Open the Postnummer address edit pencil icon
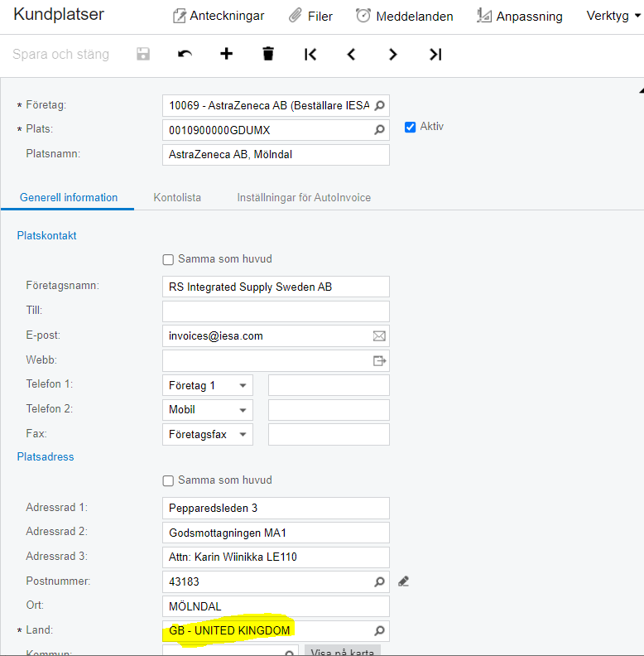This screenshot has height=656, width=644. tap(404, 581)
